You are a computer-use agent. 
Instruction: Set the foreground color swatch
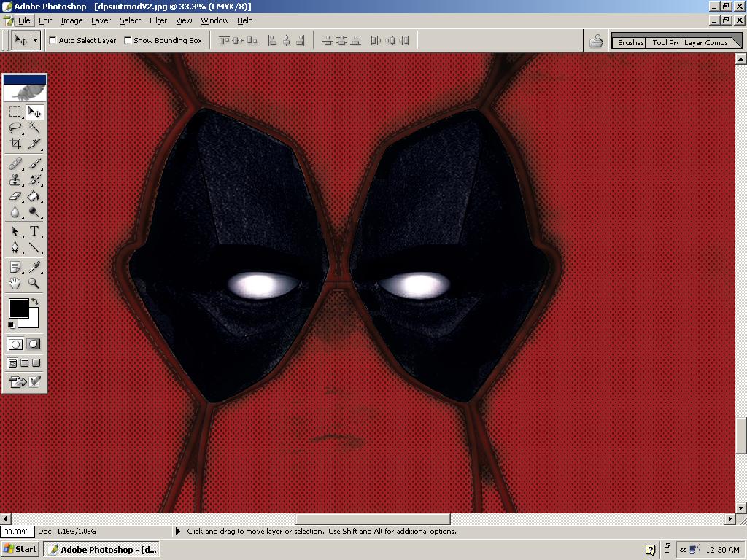(18, 308)
